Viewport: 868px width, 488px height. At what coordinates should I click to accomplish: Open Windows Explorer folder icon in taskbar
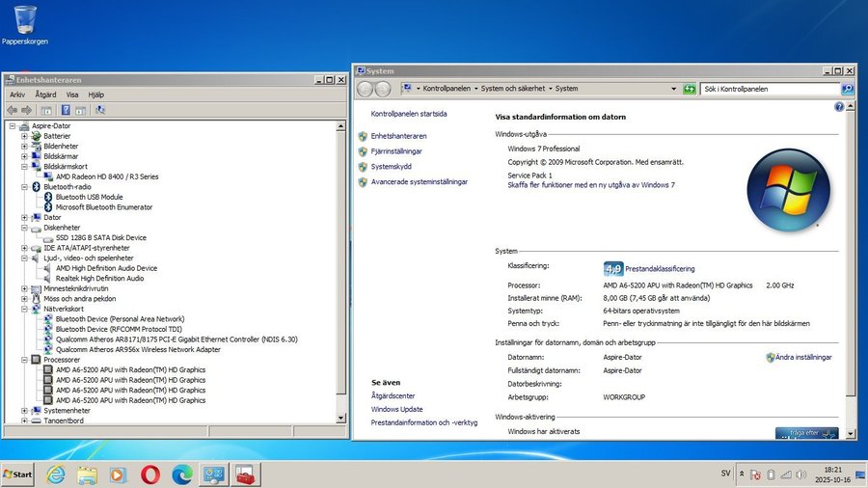click(x=87, y=474)
